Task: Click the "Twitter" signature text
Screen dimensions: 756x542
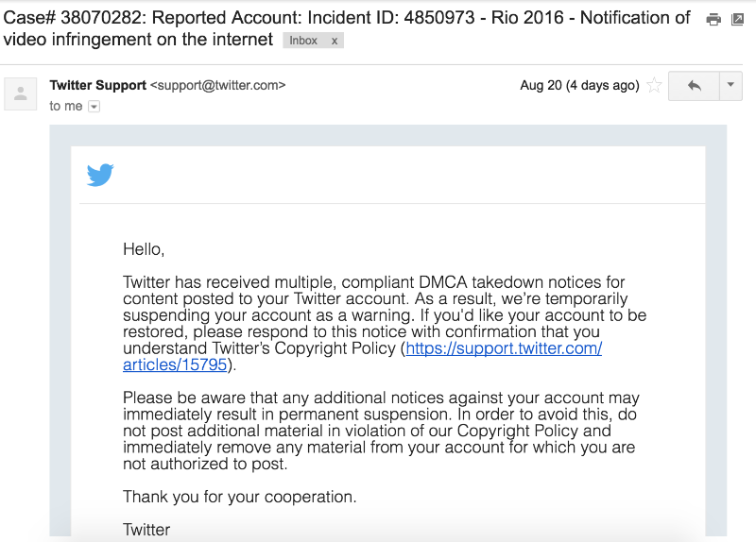Action: coord(146,530)
